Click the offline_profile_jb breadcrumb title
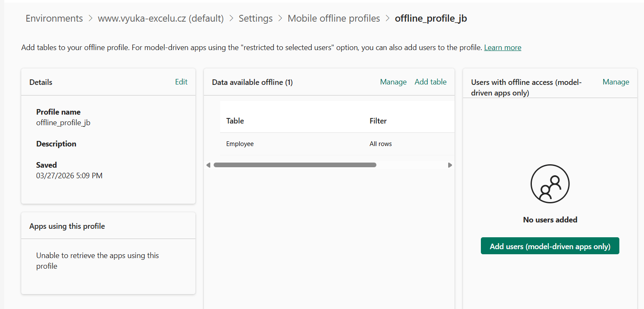 point(431,19)
